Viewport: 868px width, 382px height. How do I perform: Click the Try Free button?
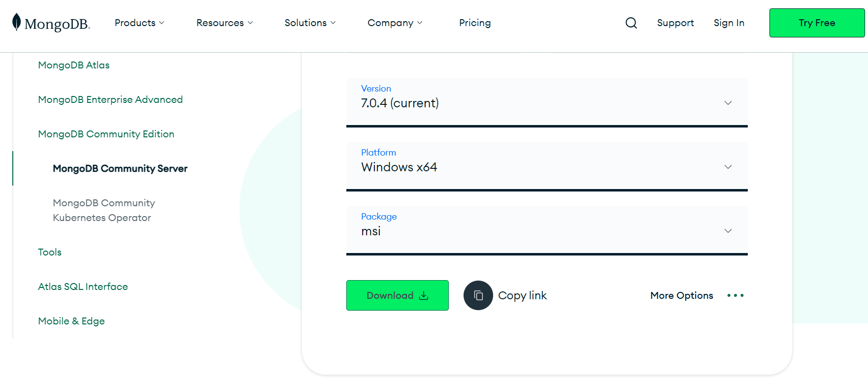tap(817, 23)
